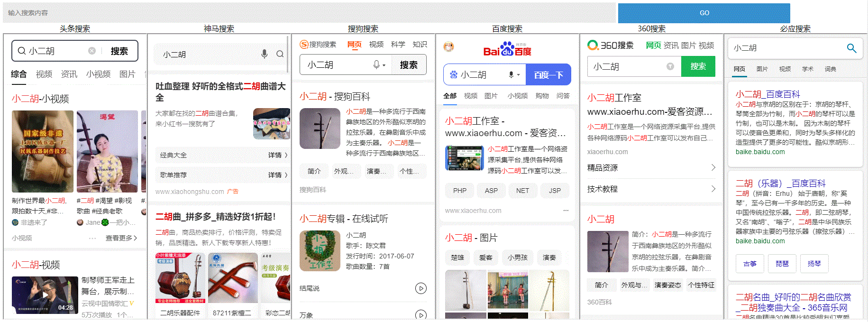The width and height of the screenshot is (868, 322).
Task: Switch to 资讯 tab in 360 search
Action: [x=671, y=46]
